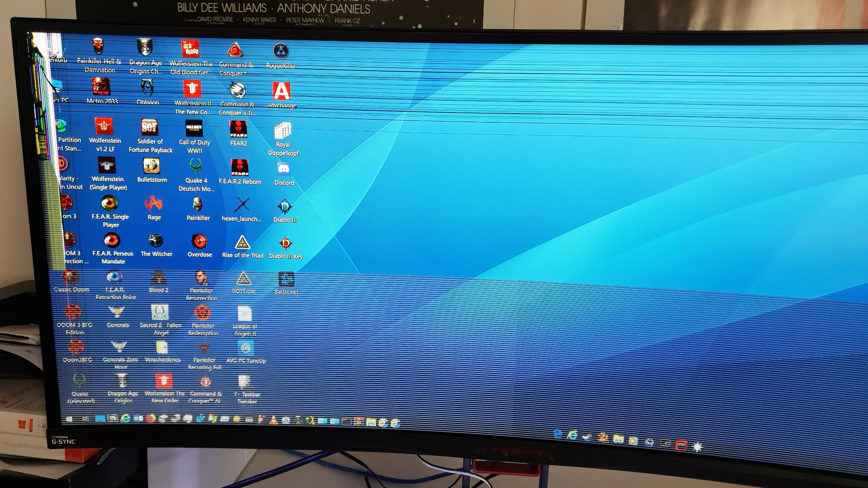This screenshot has height=488, width=868.
Task: Launch Diablo III from the desktop
Action: [284, 207]
